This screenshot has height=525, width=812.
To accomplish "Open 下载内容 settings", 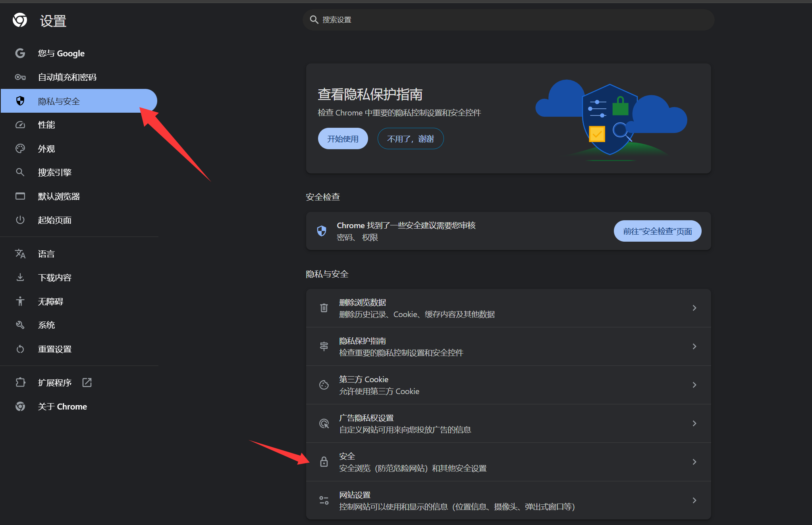I will (x=79, y=277).
